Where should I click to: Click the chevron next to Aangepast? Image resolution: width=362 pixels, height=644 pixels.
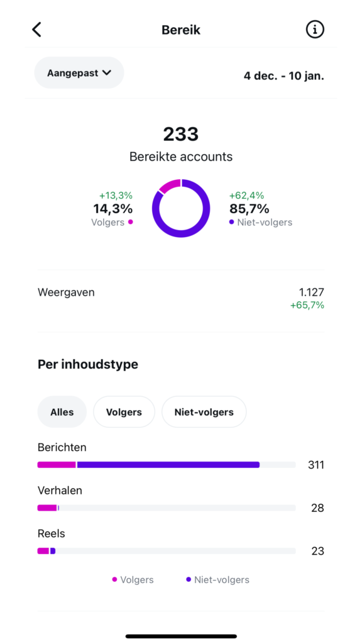tap(107, 73)
